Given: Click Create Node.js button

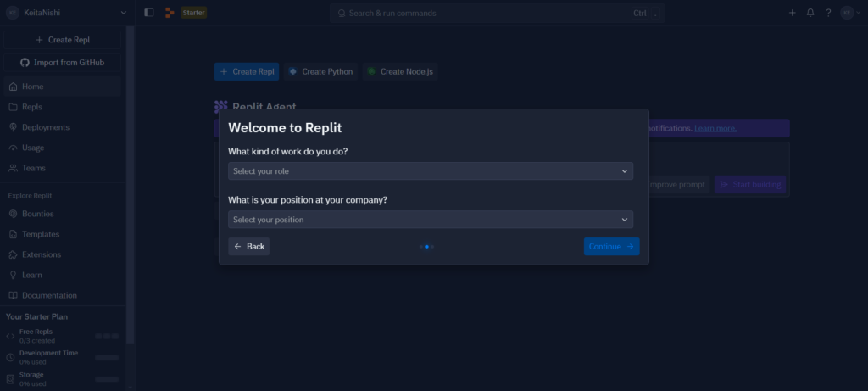Looking at the screenshot, I should (400, 71).
